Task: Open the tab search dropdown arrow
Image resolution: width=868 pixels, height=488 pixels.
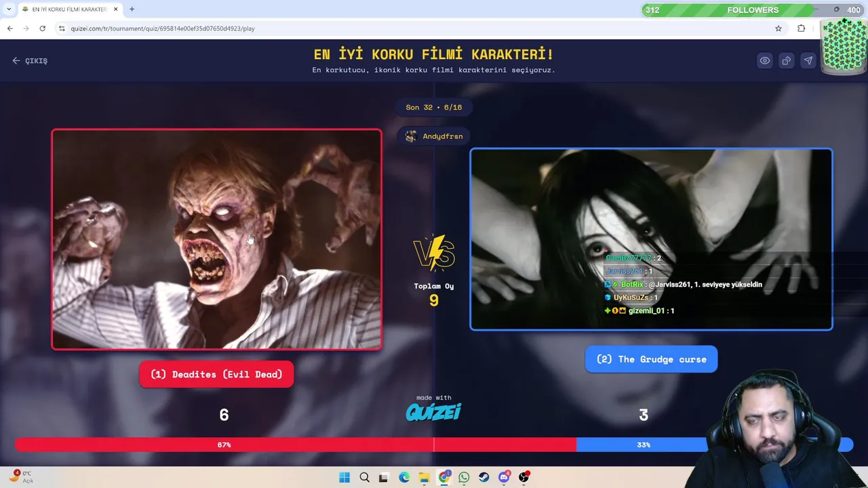Action: [8, 9]
